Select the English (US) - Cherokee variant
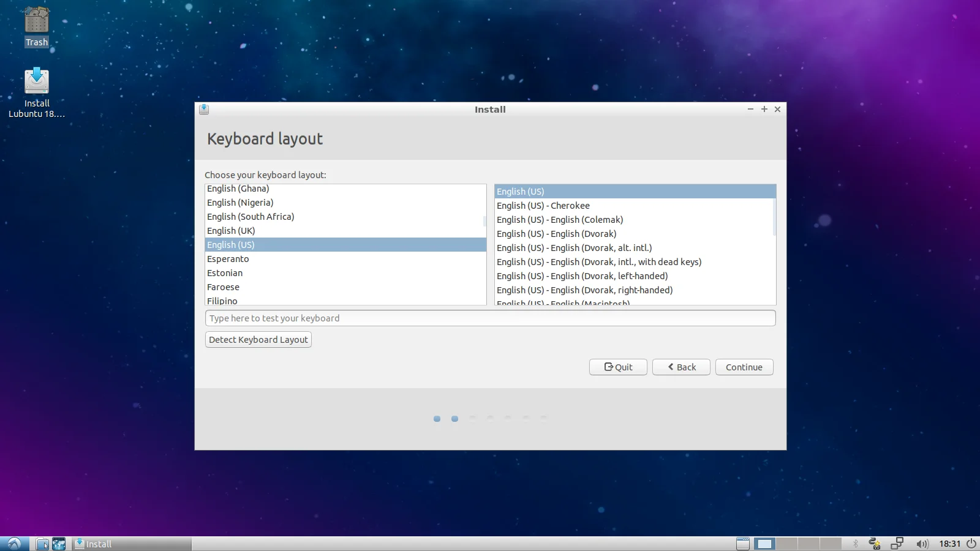 pyautogui.click(x=543, y=206)
